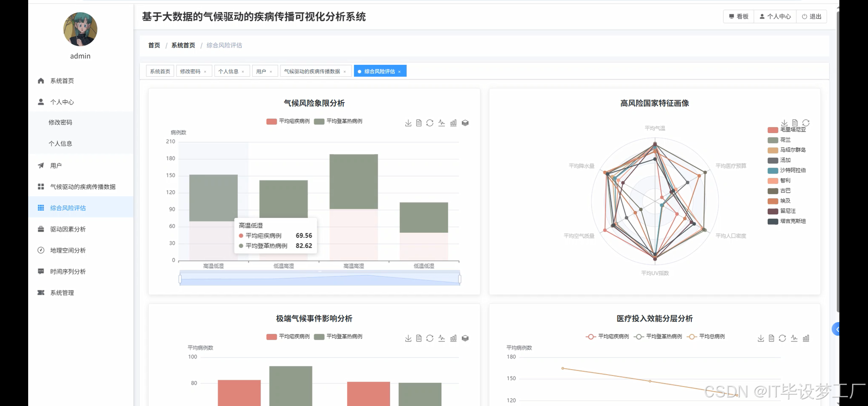Click the 首页 breadcrumb link

pos(154,45)
